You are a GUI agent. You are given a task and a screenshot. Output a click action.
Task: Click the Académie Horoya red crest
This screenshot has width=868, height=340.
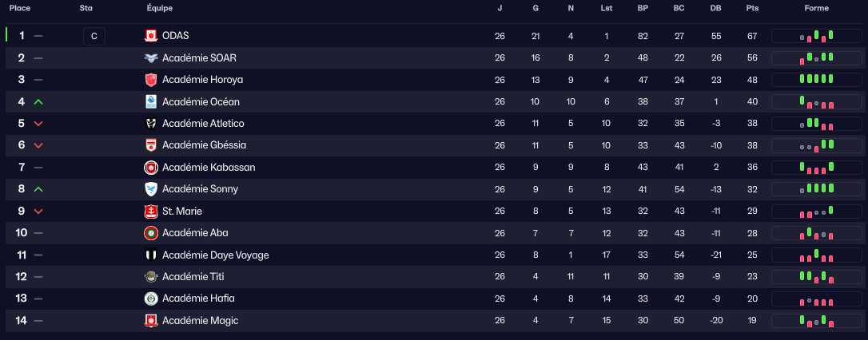pyautogui.click(x=150, y=80)
